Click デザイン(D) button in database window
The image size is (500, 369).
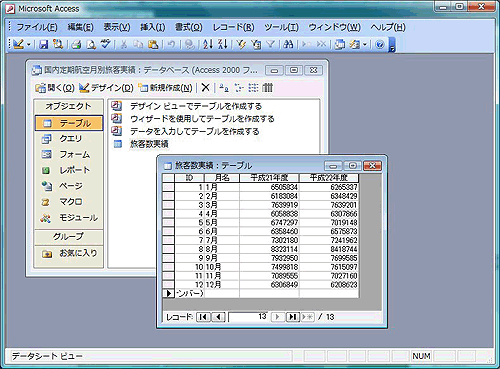106,88
